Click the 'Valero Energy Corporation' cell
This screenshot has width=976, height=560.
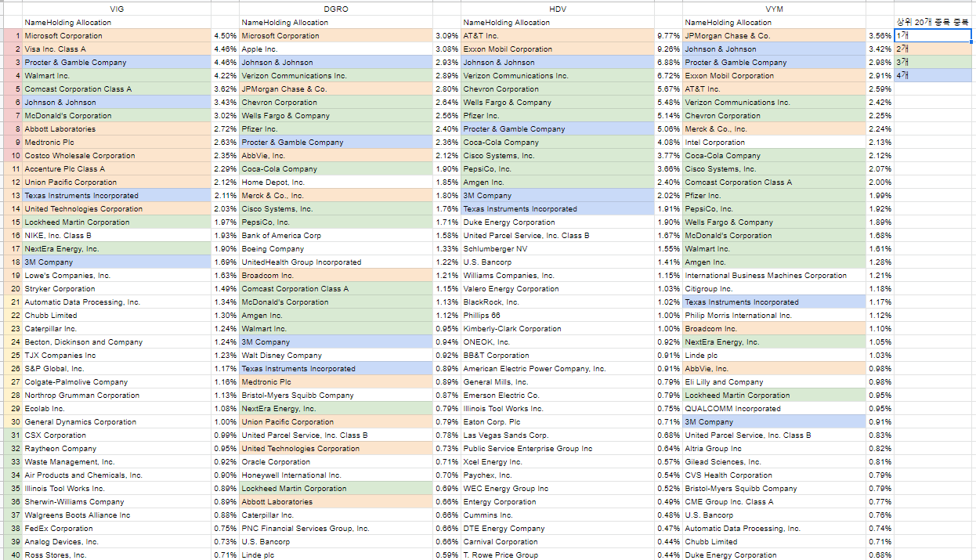[x=558, y=288]
